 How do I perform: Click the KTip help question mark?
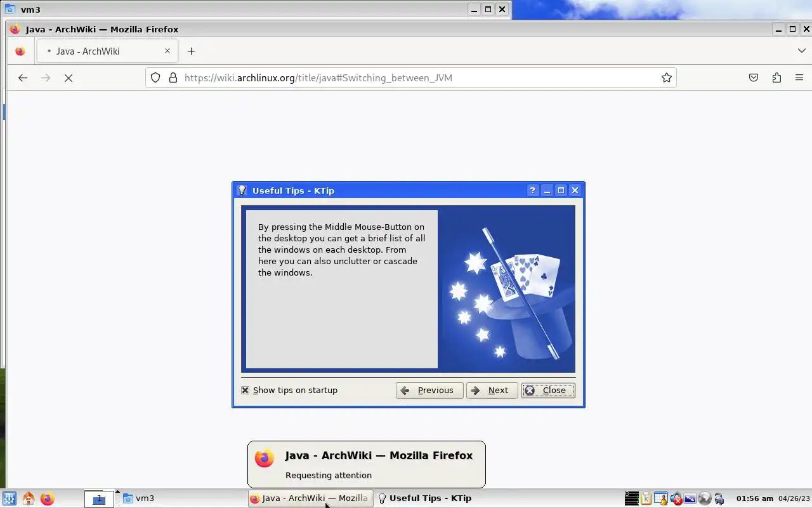(532, 190)
